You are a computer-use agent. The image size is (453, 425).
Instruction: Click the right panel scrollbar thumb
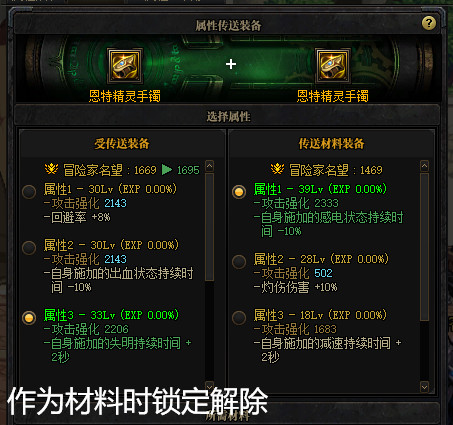click(424, 247)
